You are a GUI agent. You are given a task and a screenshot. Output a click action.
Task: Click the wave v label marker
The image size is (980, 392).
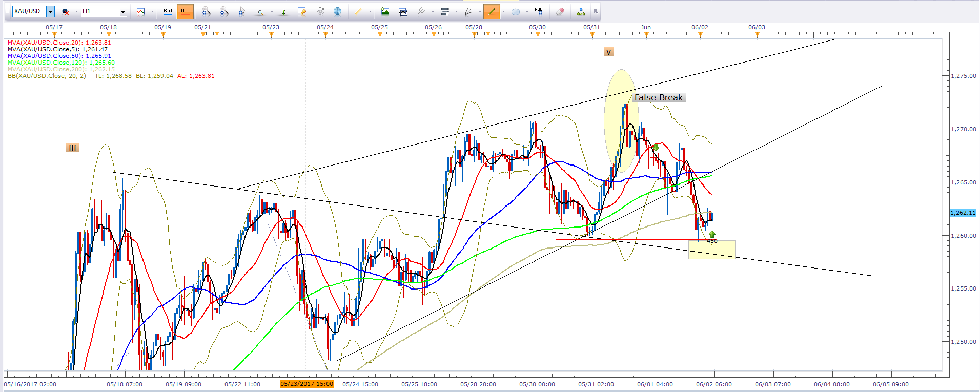tap(608, 52)
